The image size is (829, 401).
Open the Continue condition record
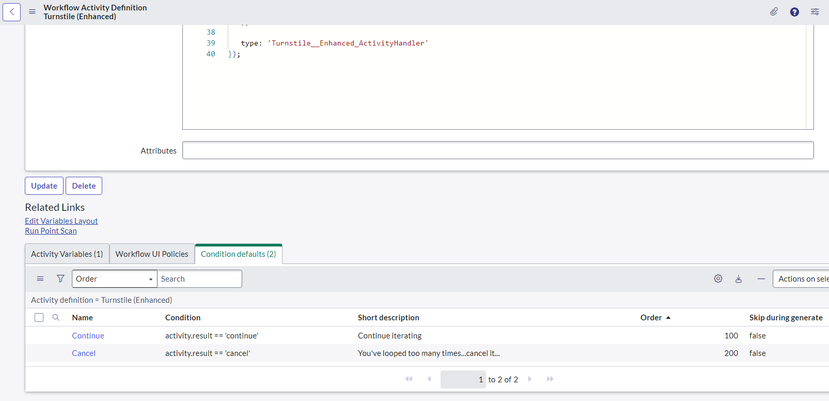(88, 335)
